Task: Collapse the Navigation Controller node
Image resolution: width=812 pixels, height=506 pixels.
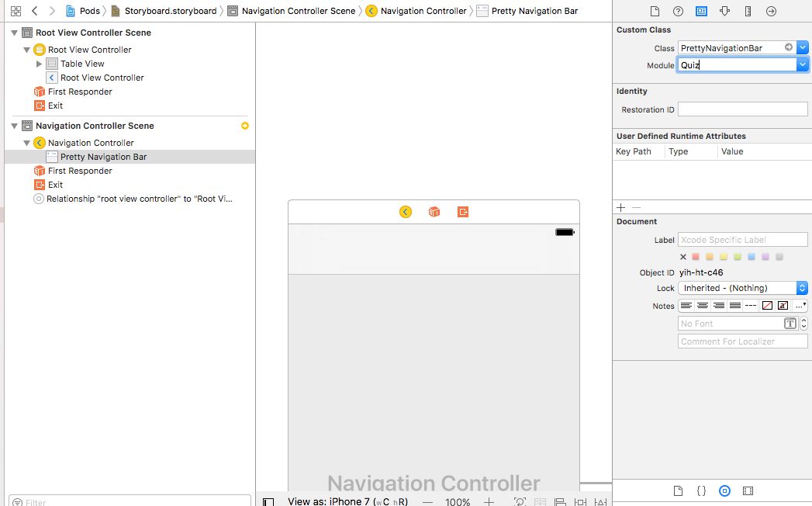Action: click(26, 143)
